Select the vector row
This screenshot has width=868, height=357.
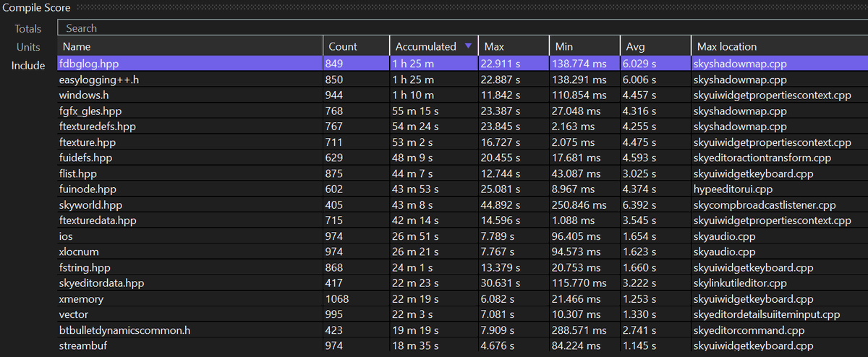coord(462,314)
